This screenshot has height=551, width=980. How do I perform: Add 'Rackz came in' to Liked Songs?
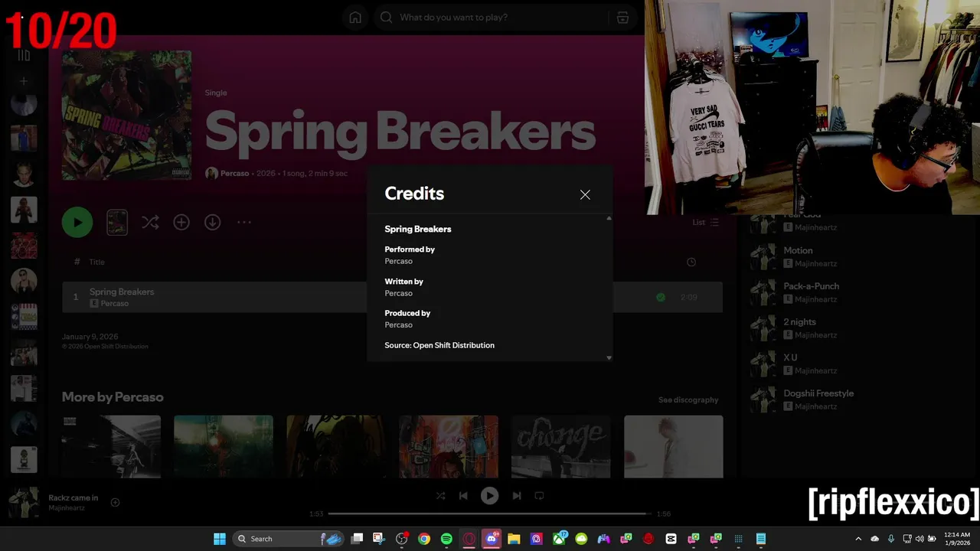click(x=115, y=503)
